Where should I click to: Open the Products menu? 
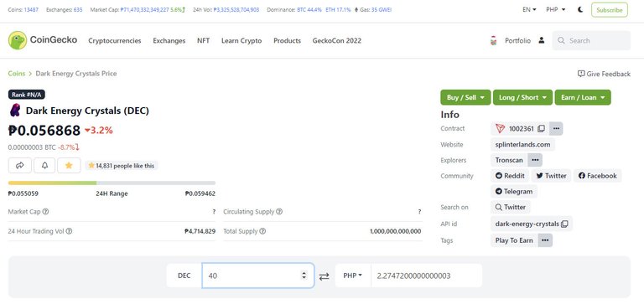287,40
